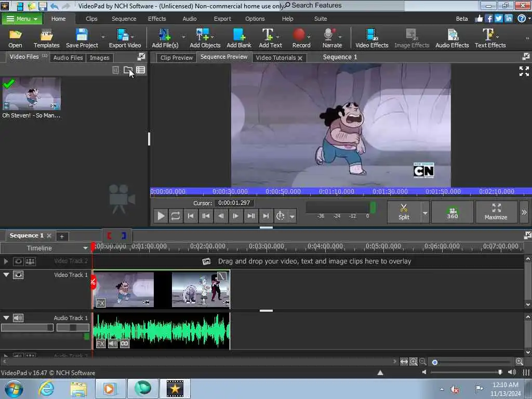Screen dimensions: 532x399
Task: Switch to Audio Files bin tab
Action: [68, 58]
